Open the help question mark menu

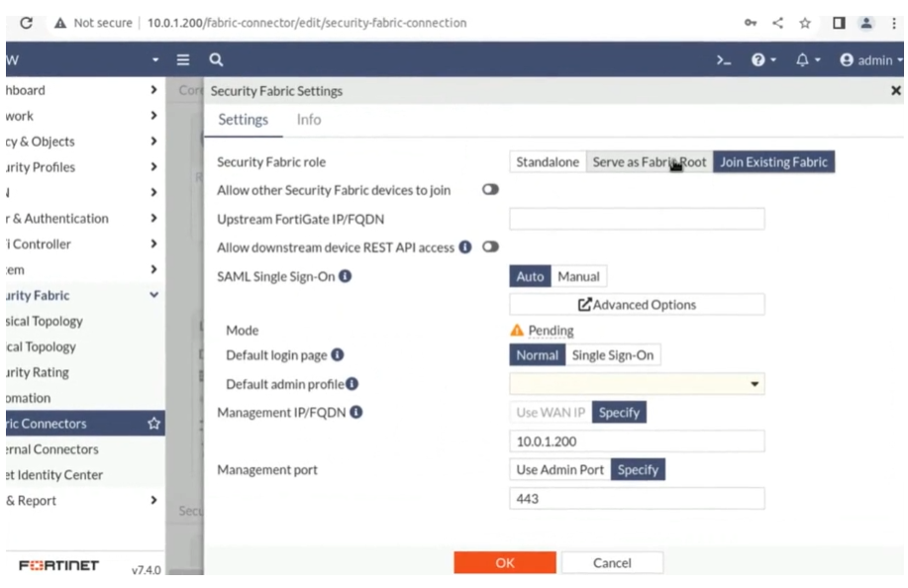pos(763,59)
